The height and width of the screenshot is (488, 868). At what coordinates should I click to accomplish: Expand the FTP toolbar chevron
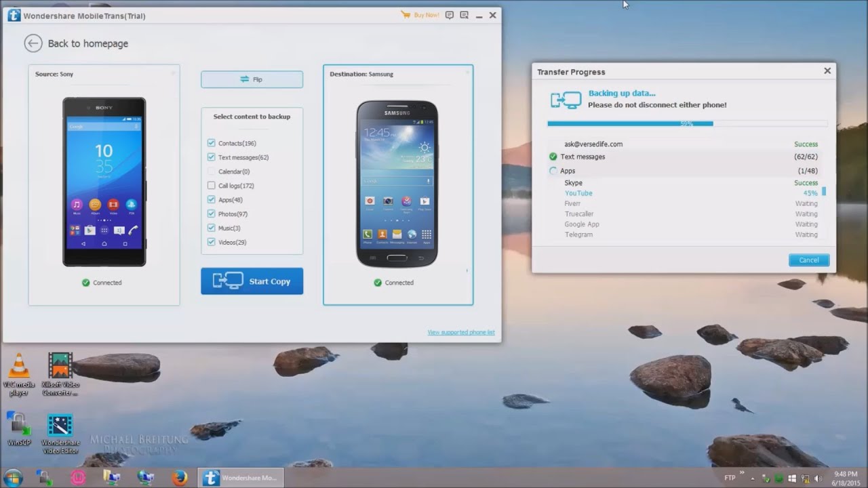tap(741, 473)
